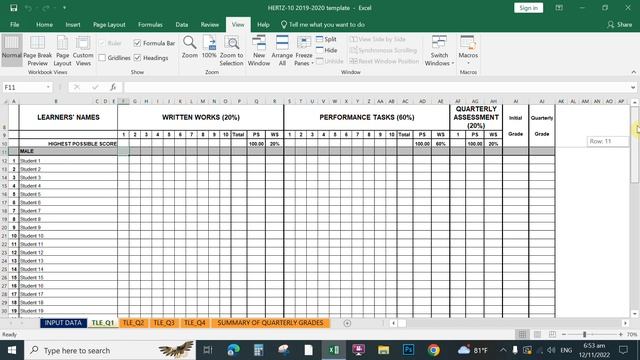The height and width of the screenshot is (360, 640).
Task: Select Normal workbook view
Action: click(x=11, y=51)
